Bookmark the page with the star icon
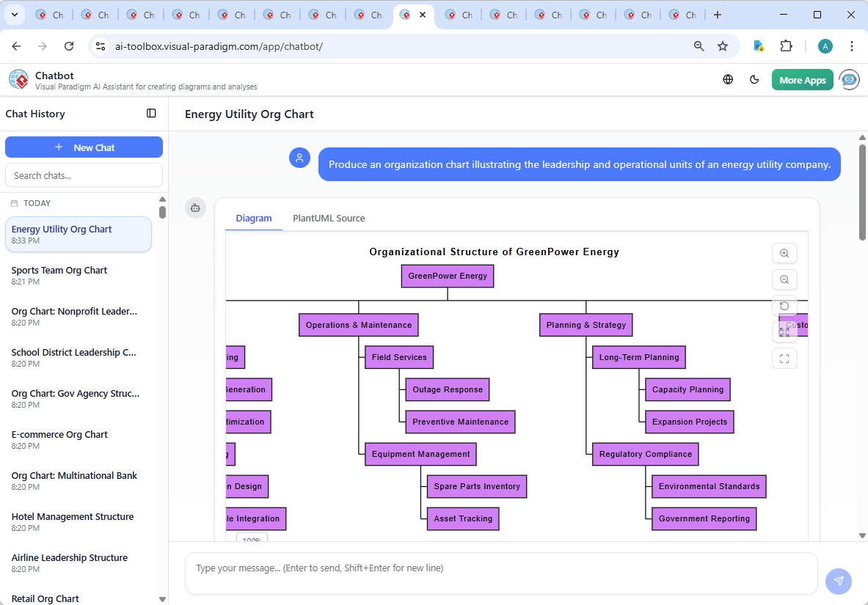868x605 pixels. tap(723, 45)
